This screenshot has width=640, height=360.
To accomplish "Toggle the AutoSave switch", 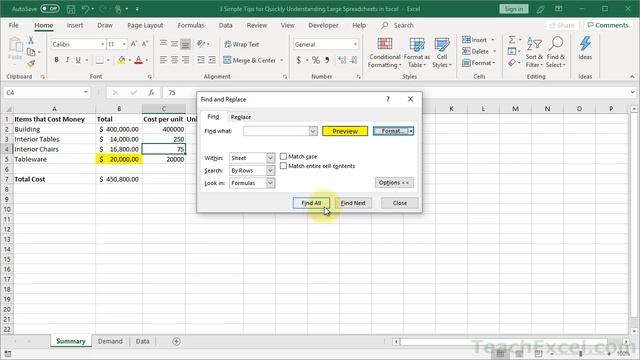I will tap(50, 9).
